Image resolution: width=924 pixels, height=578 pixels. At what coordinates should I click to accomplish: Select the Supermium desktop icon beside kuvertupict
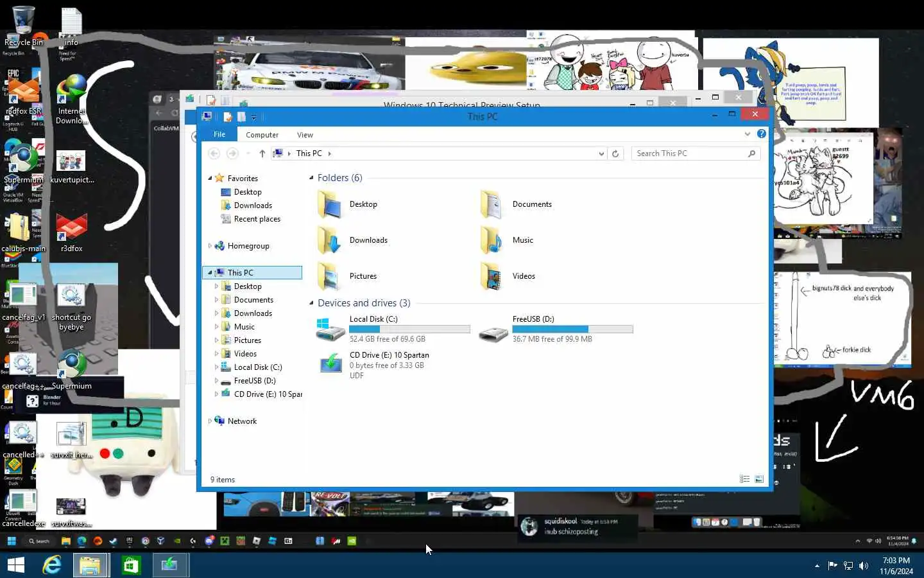click(23, 164)
